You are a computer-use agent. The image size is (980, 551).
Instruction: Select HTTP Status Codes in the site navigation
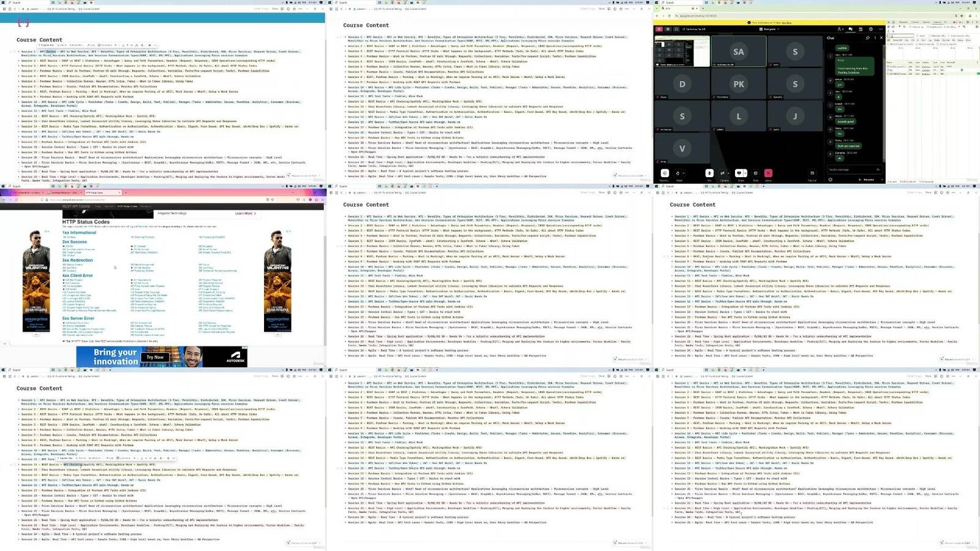point(128,207)
